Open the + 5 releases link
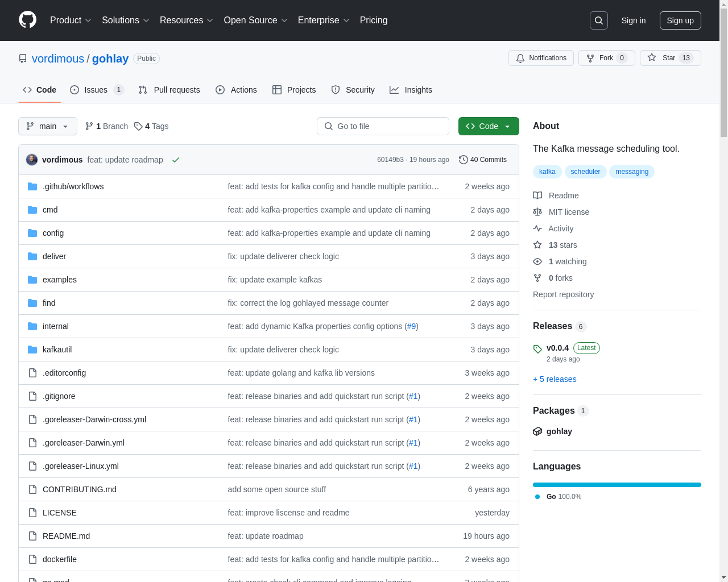Viewport: 728px width, 582px height. tap(555, 379)
